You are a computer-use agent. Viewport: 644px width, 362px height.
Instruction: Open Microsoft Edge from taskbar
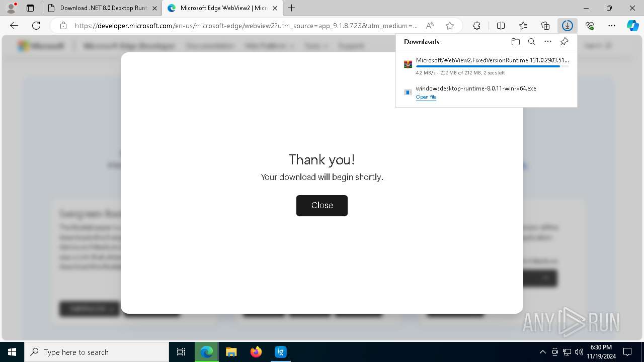[207, 352]
